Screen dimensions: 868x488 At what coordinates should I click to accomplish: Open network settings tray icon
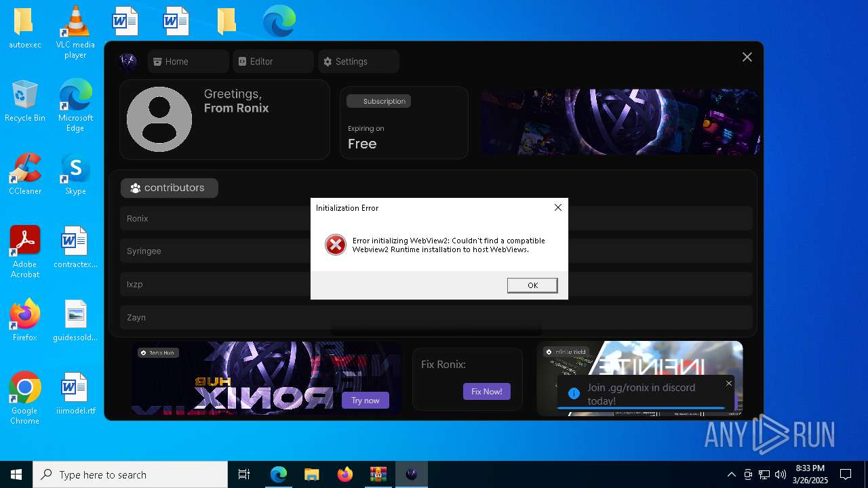pyautogui.click(x=764, y=474)
